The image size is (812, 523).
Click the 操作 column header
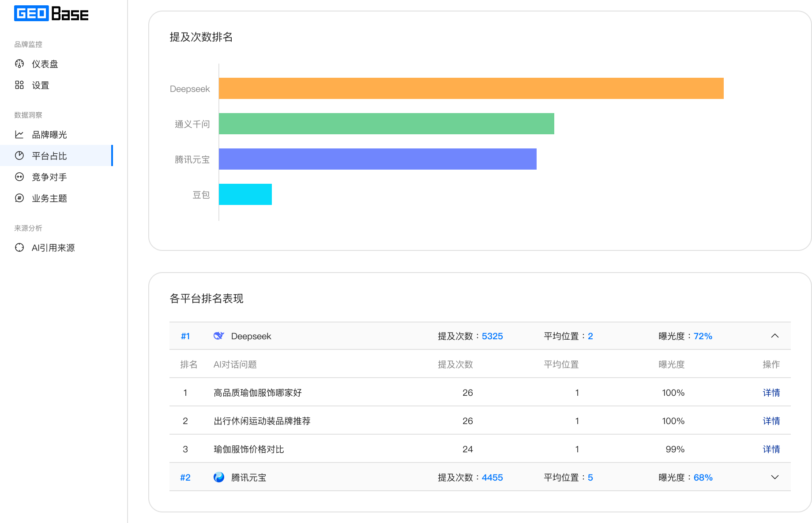[771, 364]
